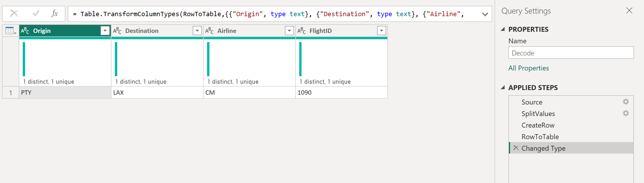
Task: Open SplitValues step settings gear
Action: coord(626,113)
